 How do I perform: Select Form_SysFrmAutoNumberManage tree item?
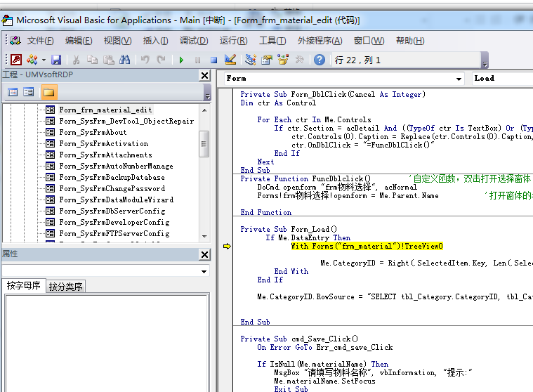[116, 166]
